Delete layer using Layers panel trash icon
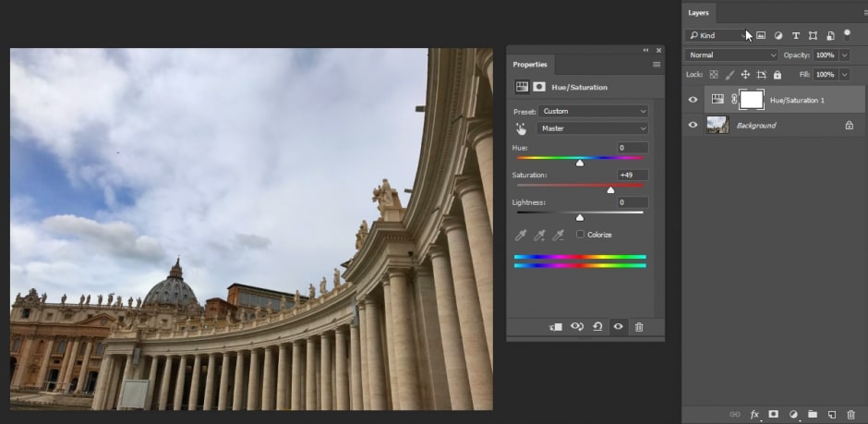 click(x=850, y=415)
